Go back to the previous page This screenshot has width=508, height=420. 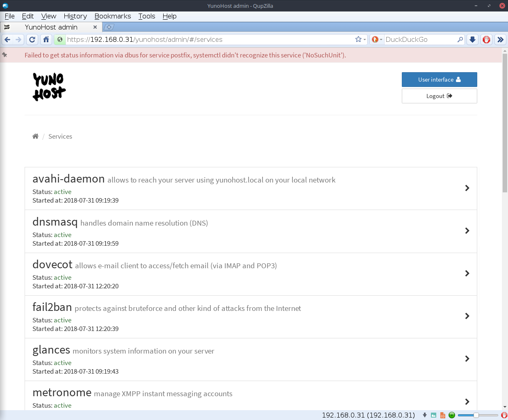tap(7, 40)
